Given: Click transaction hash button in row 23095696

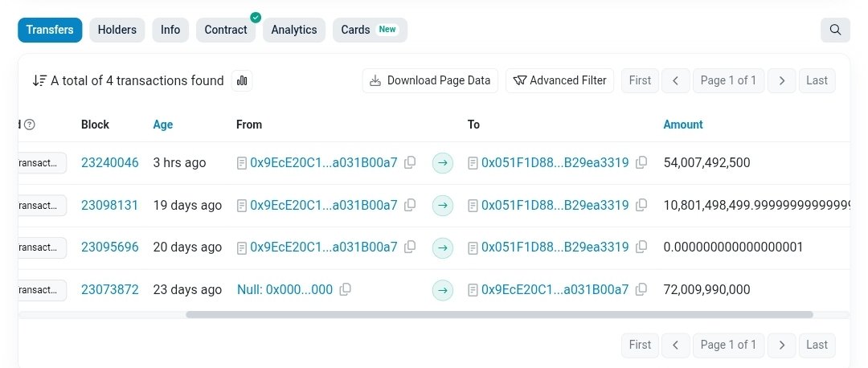Looking at the screenshot, I should [x=42, y=247].
